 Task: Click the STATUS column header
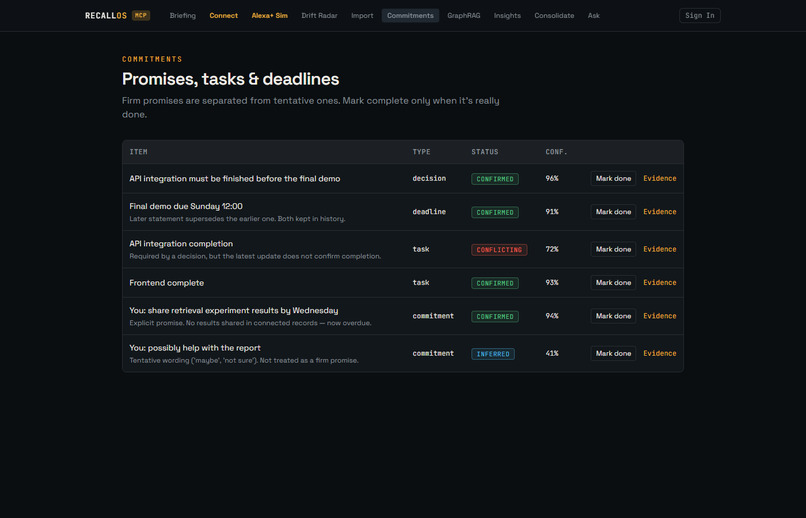(485, 152)
